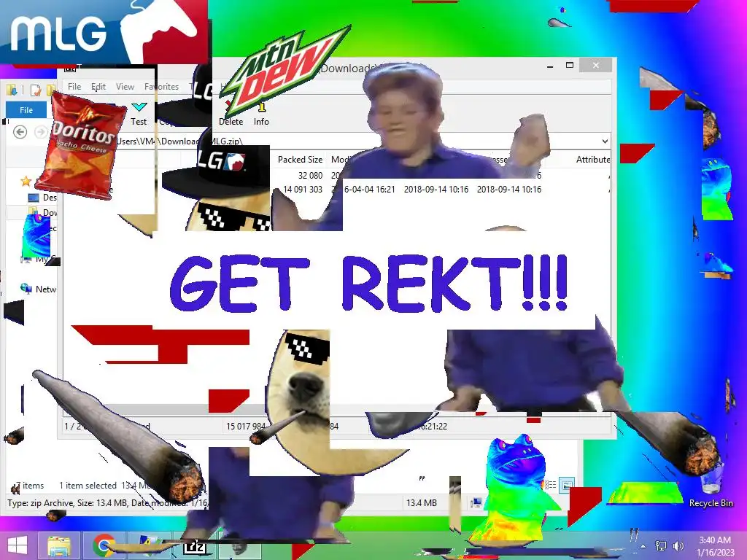Switch Explorer to large icons view
747x560 pixels.
567,485
